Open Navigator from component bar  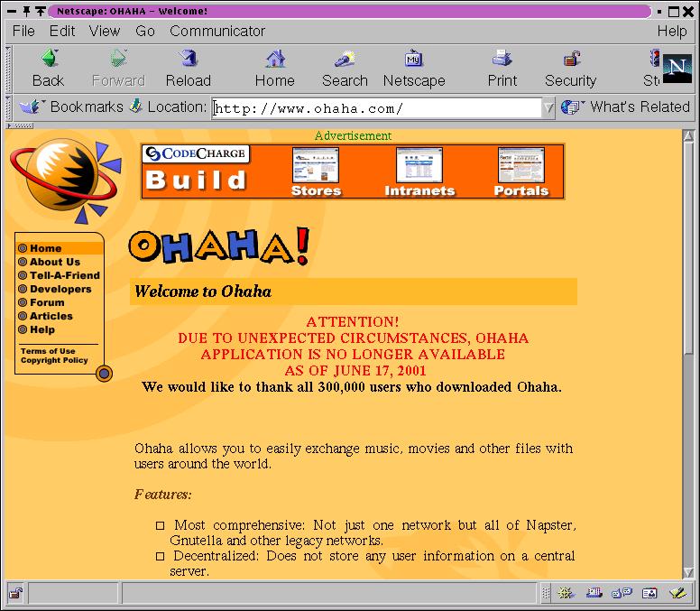[566, 593]
